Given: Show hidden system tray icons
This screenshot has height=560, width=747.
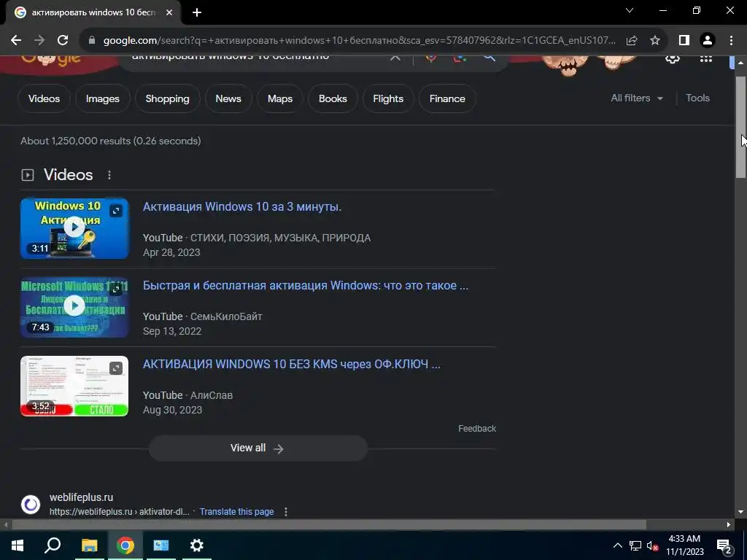Looking at the screenshot, I should tap(617, 545).
